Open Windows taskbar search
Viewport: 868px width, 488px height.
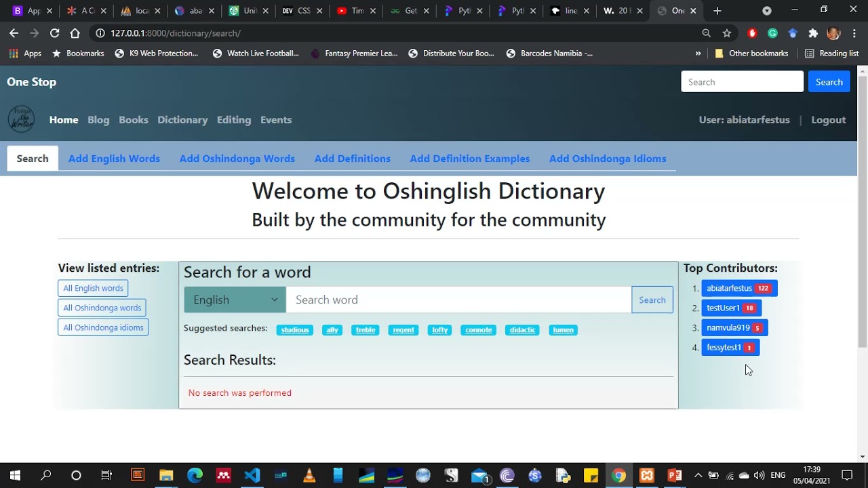coord(46,475)
